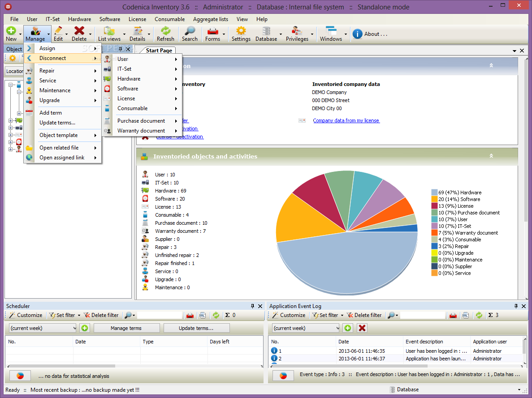Image resolution: width=532 pixels, height=398 pixels.
Task: Click the About info icon
Action: (357, 34)
